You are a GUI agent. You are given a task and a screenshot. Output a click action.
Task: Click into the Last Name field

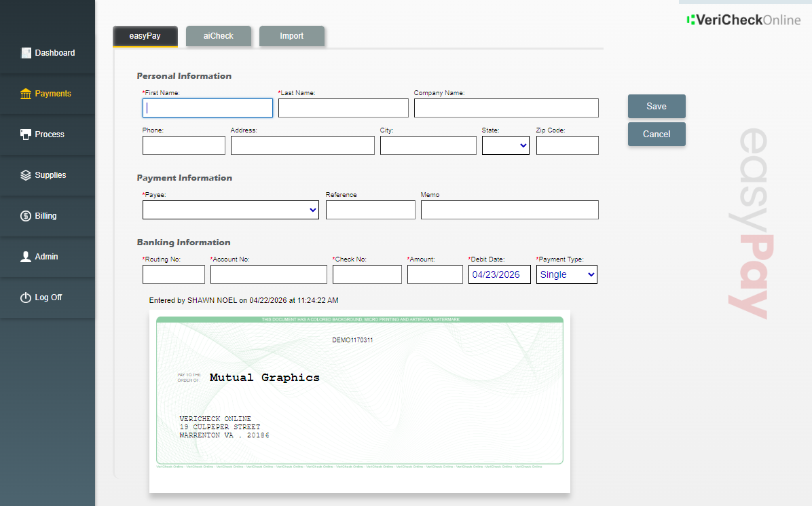344,108
